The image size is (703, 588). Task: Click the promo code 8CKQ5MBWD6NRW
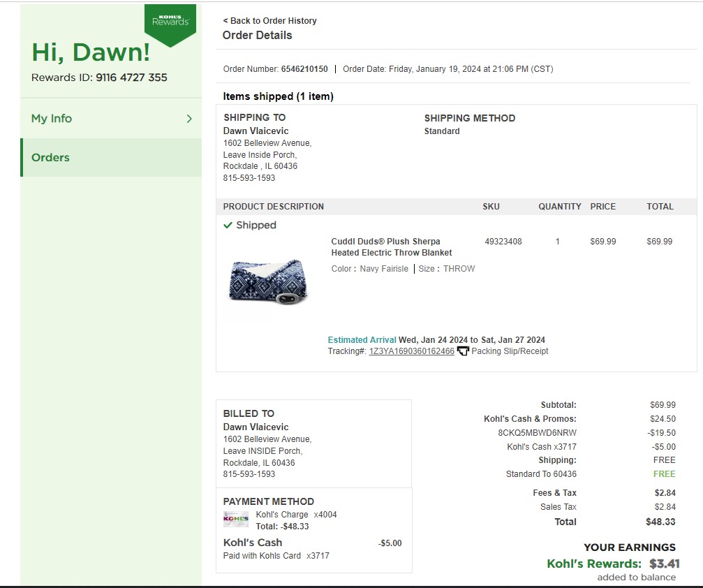click(537, 433)
